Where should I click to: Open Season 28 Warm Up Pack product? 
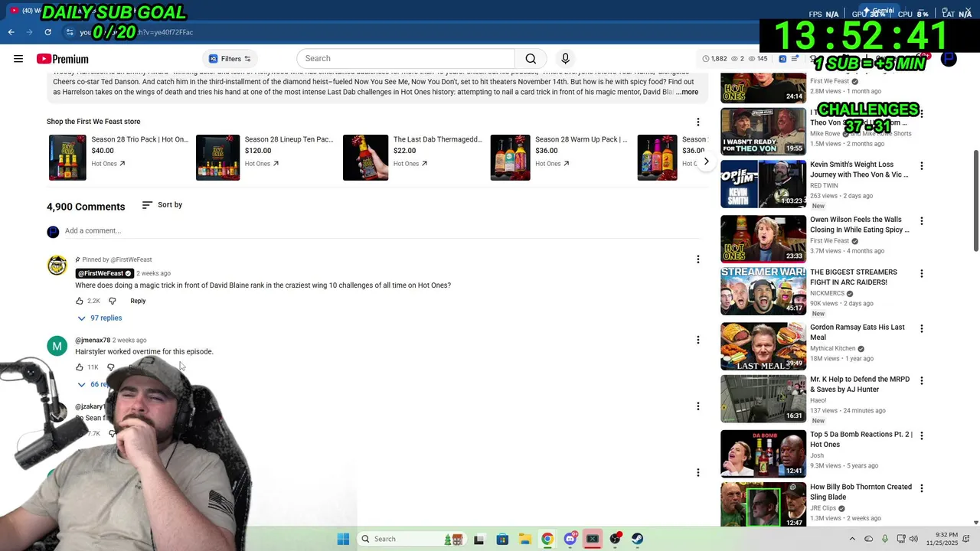point(560,158)
